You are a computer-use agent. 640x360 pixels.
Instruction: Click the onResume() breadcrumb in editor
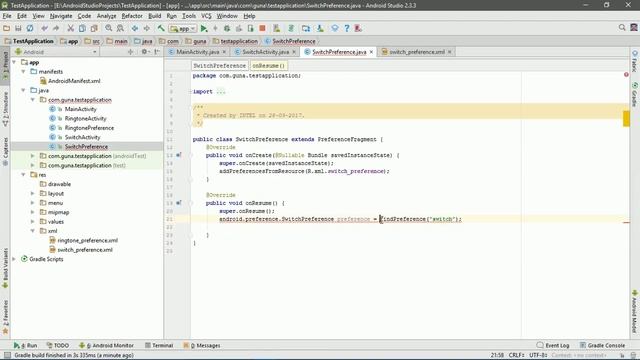268,66
